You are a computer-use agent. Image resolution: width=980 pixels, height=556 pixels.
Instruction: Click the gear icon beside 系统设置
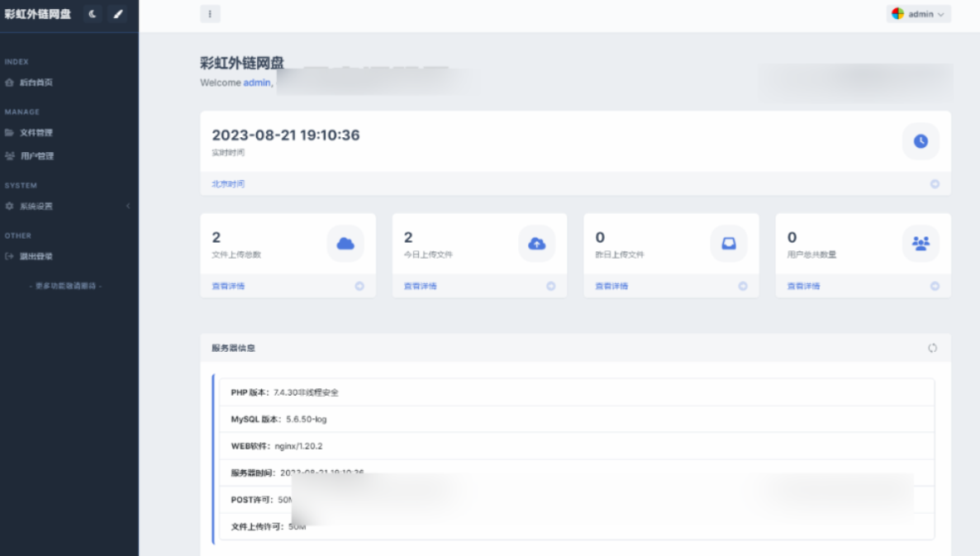pos(9,207)
